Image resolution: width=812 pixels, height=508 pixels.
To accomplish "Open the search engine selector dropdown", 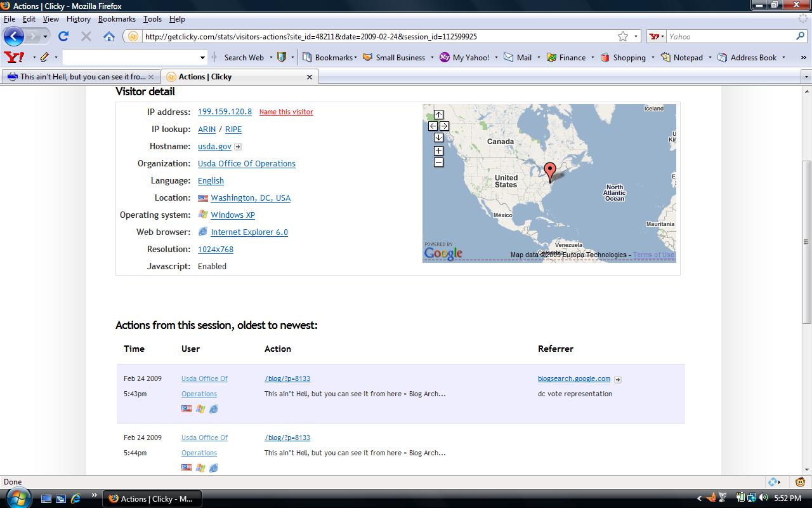I will [x=658, y=37].
